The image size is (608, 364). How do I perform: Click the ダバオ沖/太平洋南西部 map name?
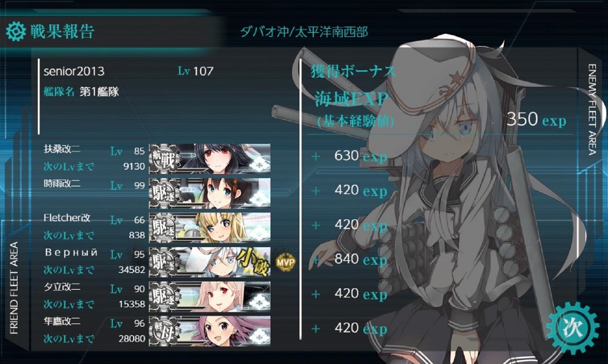[303, 31]
